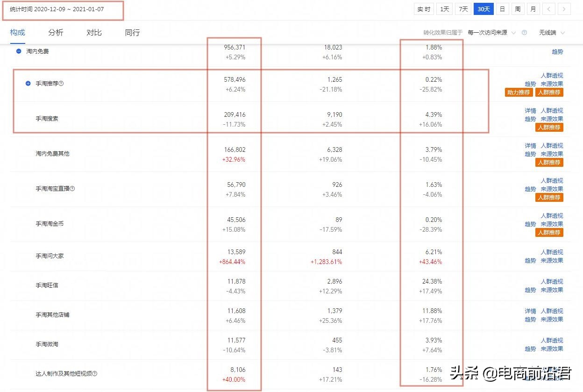Click help icon beside 达人制作及其他短视频

(95, 374)
